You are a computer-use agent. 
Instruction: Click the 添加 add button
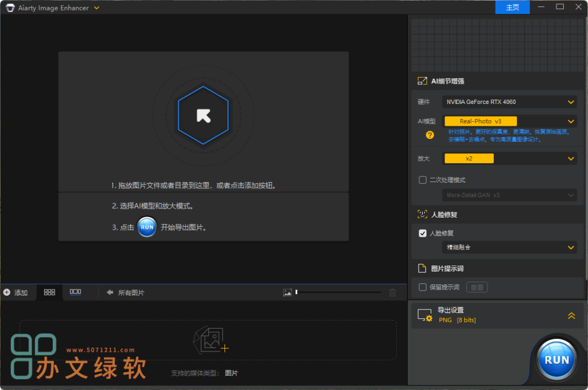[x=16, y=292]
